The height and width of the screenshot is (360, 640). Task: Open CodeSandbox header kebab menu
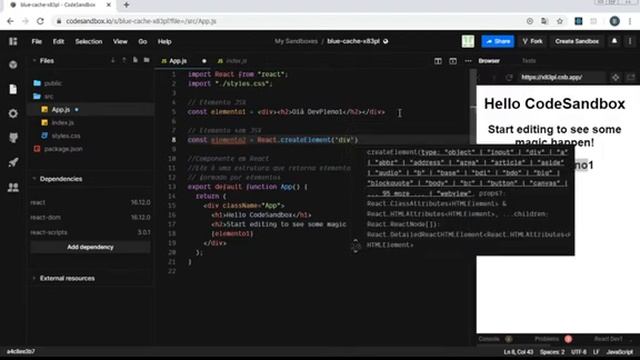pyautogui.click(x=630, y=41)
